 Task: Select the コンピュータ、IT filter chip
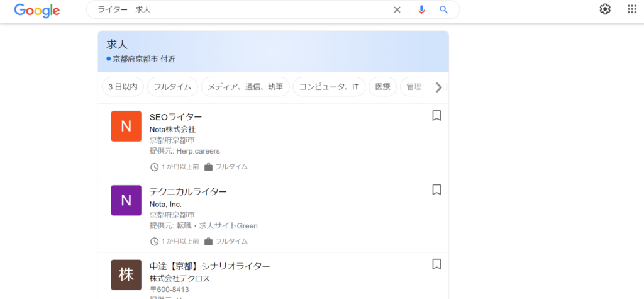pyautogui.click(x=329, y=87)
